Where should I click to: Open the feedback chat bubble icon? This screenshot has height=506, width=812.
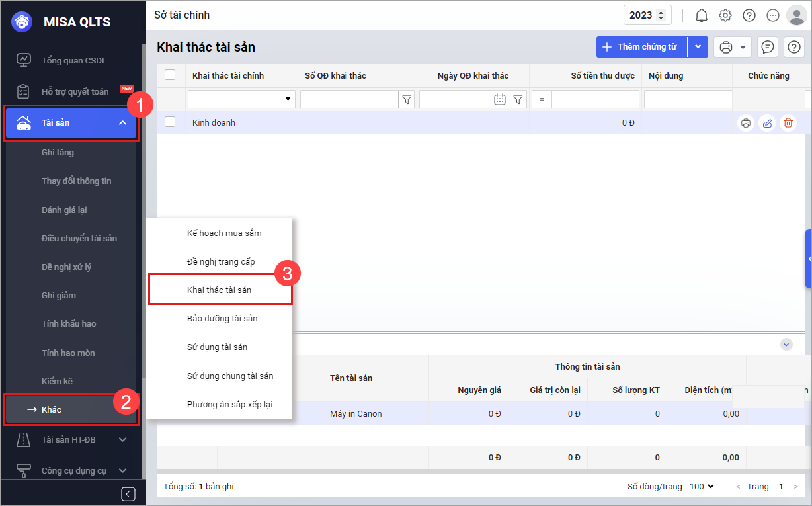767,47
